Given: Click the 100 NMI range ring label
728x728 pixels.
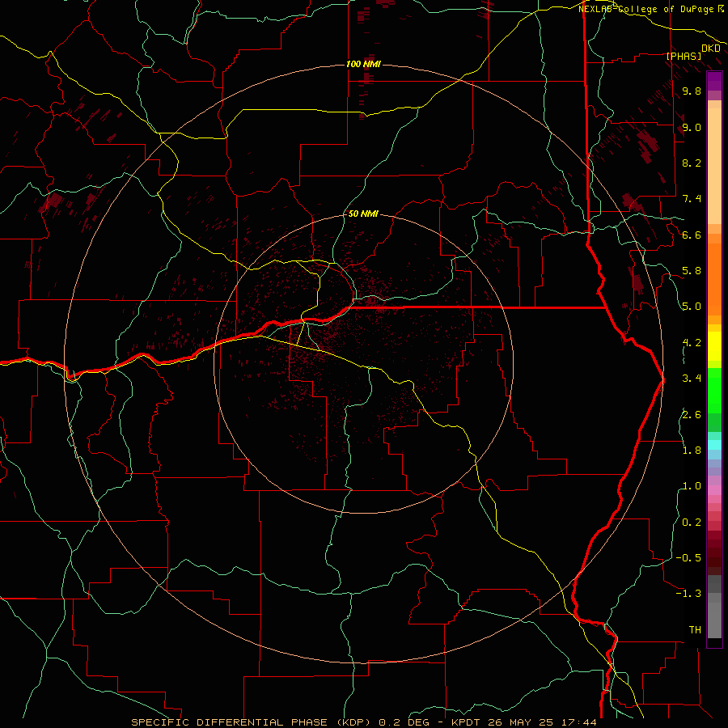Looking at the screenshot, I should 363,64.
